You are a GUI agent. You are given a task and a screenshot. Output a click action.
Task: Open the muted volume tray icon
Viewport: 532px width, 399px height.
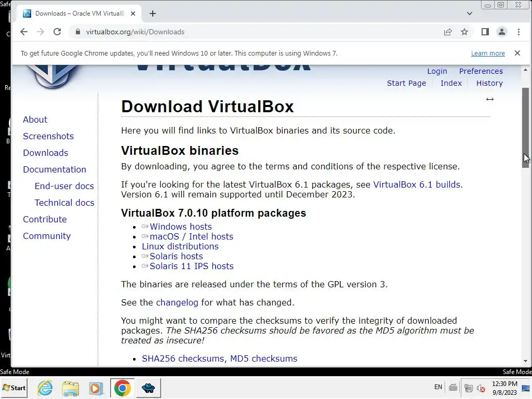click(x=481, y=388)
